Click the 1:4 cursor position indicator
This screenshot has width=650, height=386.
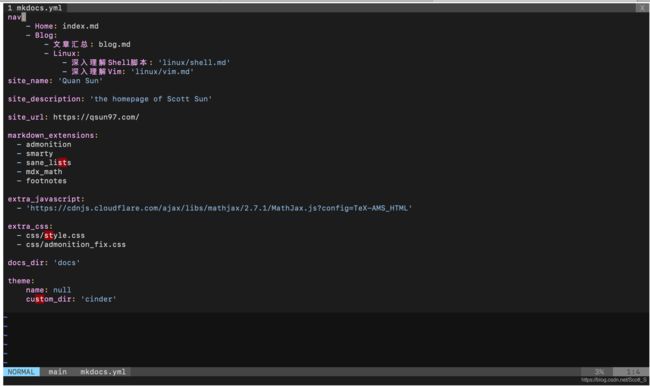click(633, 372)
